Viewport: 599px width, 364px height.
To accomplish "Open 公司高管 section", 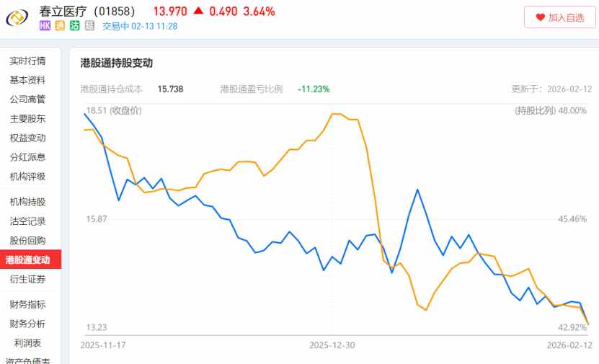I will coord(27,99).
